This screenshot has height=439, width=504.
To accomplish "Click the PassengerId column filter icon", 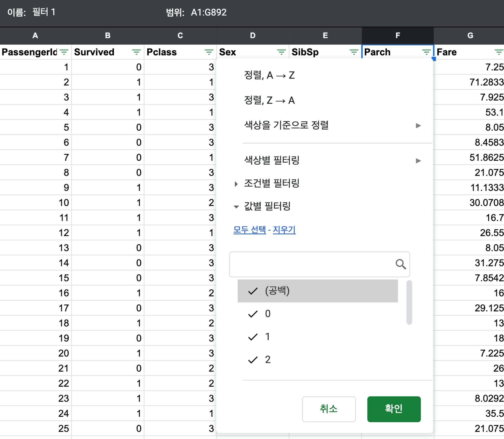I will (64, 52).
